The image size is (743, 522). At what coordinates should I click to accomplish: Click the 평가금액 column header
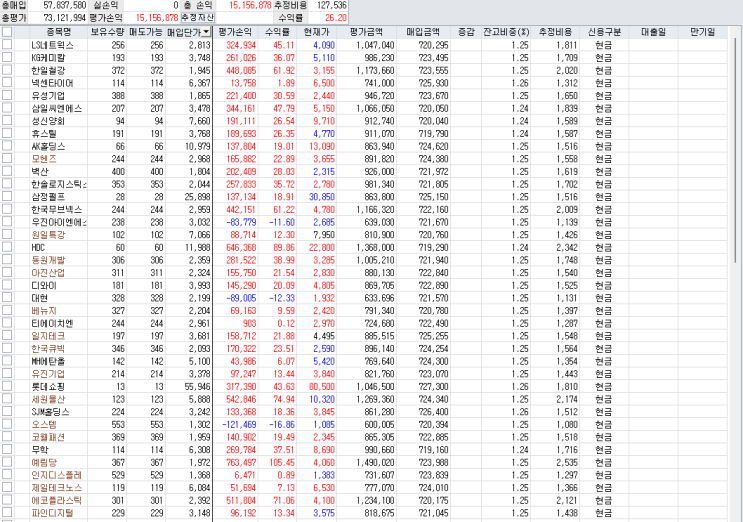pyautogui.click(x=366, y=32)
